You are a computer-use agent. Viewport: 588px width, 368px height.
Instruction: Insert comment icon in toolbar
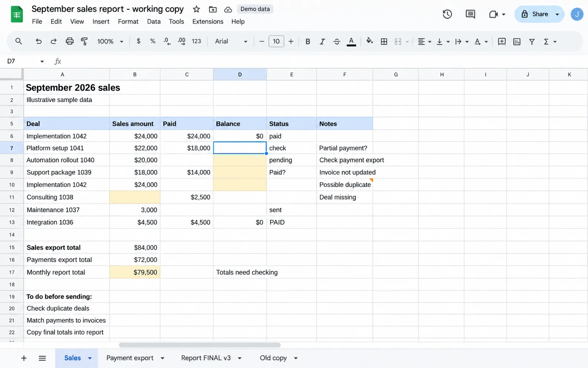[x=502, y=42]
